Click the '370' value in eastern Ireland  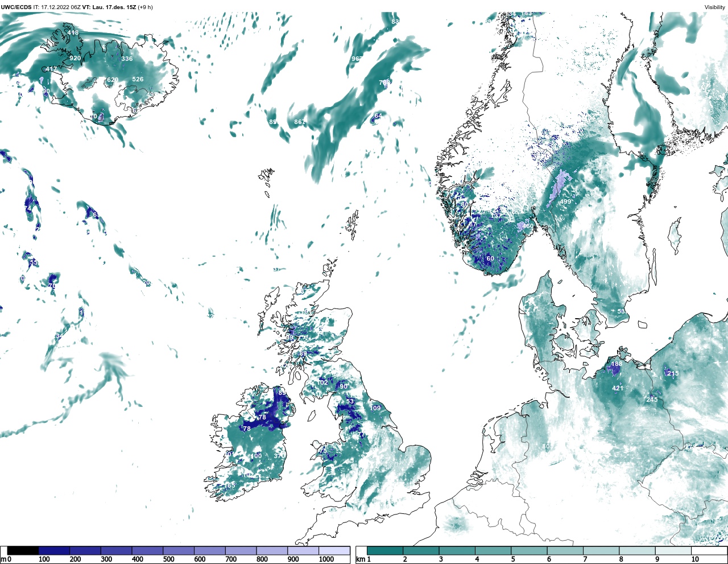[279, 456]
